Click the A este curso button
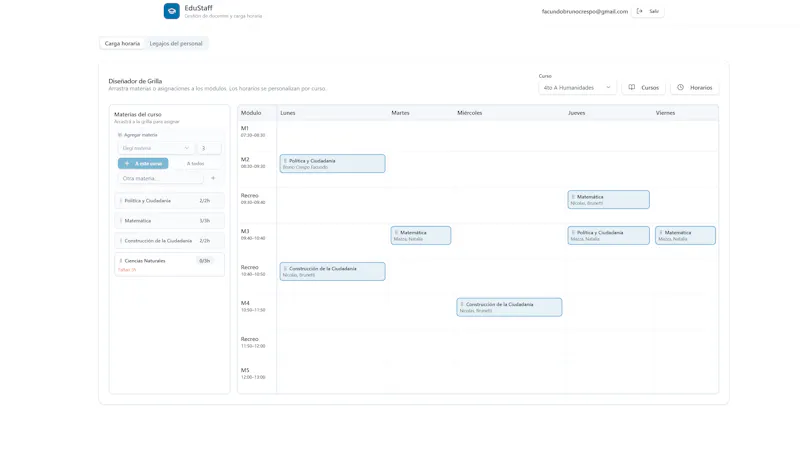 pyautogui.click(x=143, y=163)
